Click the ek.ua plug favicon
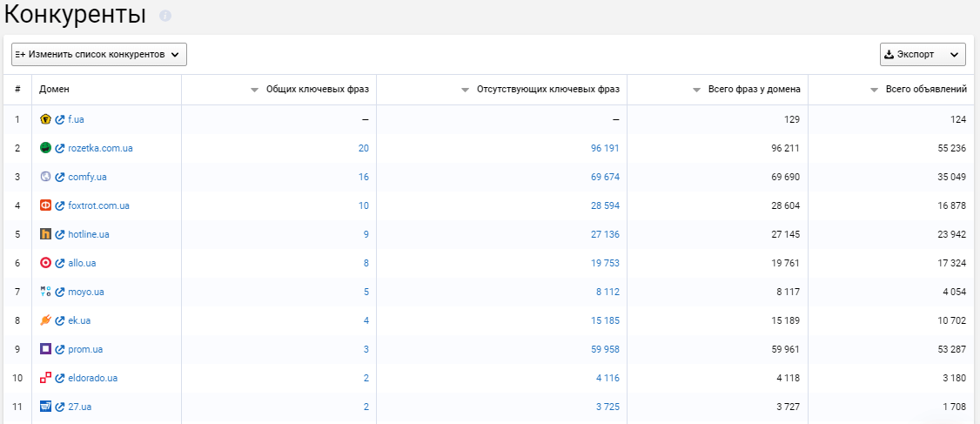The width and height of the screenshot is (980, 424). click(45, 320)
